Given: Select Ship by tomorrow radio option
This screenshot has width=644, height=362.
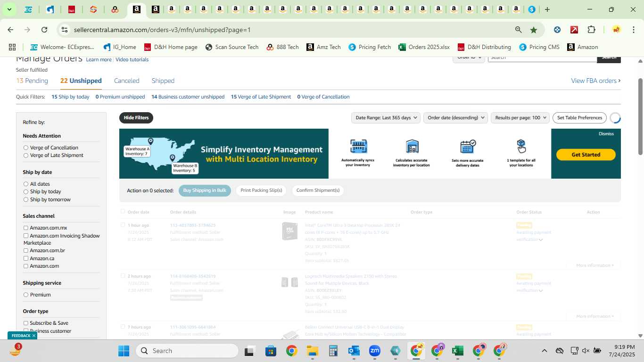Looking at the screenshot, I should pyautogui.click(x=26, y=199).
